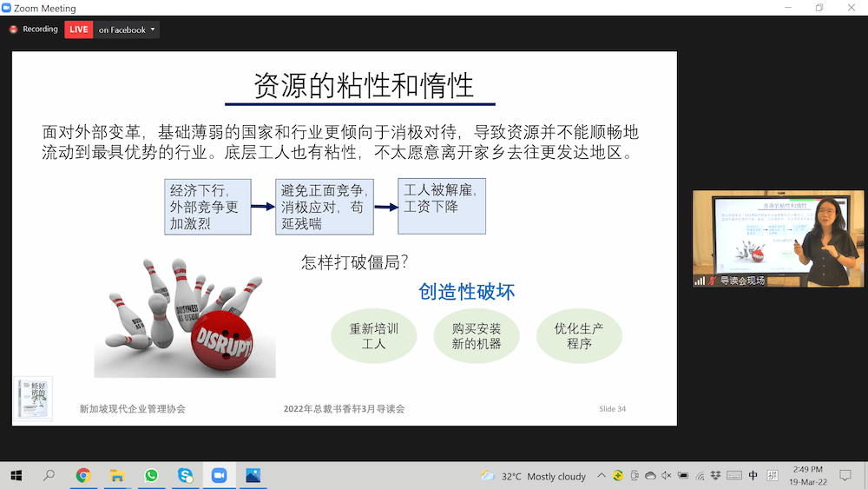Open the clock showing 2:49 PM
Viewport: 868px width, 489px height.
pos(806,475)
